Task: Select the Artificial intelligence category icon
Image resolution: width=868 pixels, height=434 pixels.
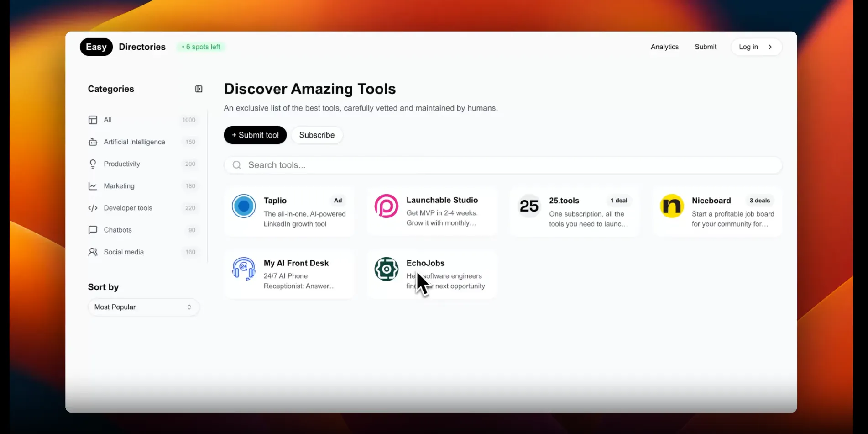Action: tap(93, 142)
